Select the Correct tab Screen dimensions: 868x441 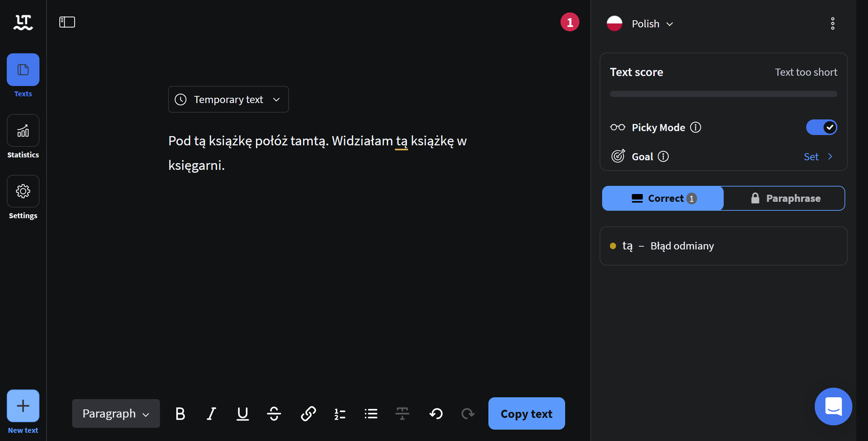tap(663, 198)
